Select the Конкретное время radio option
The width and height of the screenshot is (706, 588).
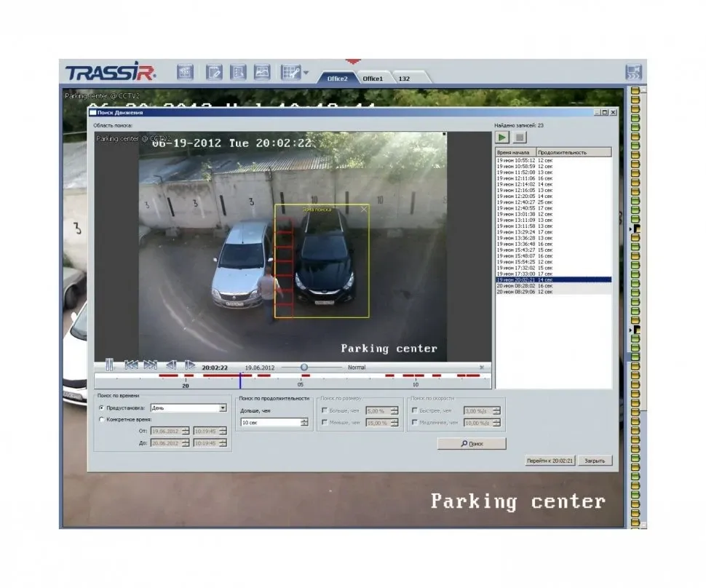click(x=100, y=420)
